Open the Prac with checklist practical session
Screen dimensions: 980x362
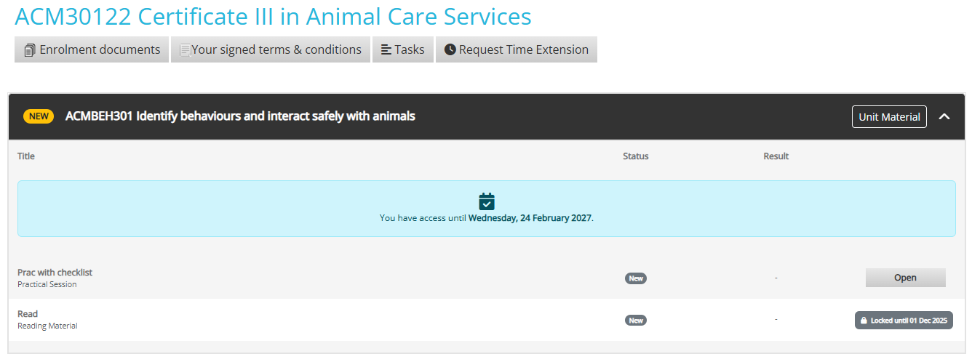click(x=905, y=278)
